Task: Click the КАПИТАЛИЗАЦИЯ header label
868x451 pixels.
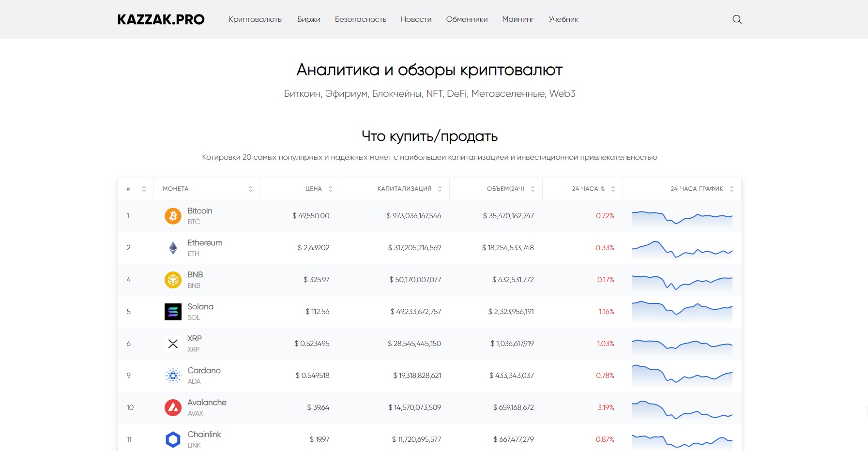Action: pos(404,189)
